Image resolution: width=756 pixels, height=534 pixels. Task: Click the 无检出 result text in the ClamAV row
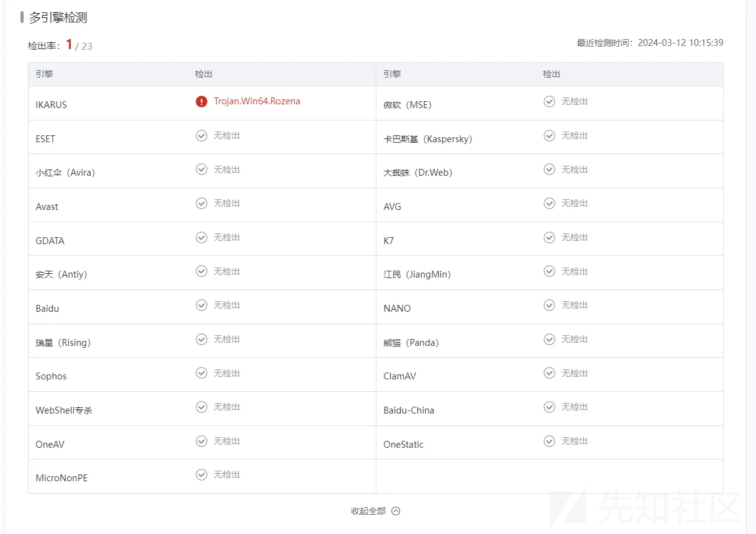[x=575, y=373]
